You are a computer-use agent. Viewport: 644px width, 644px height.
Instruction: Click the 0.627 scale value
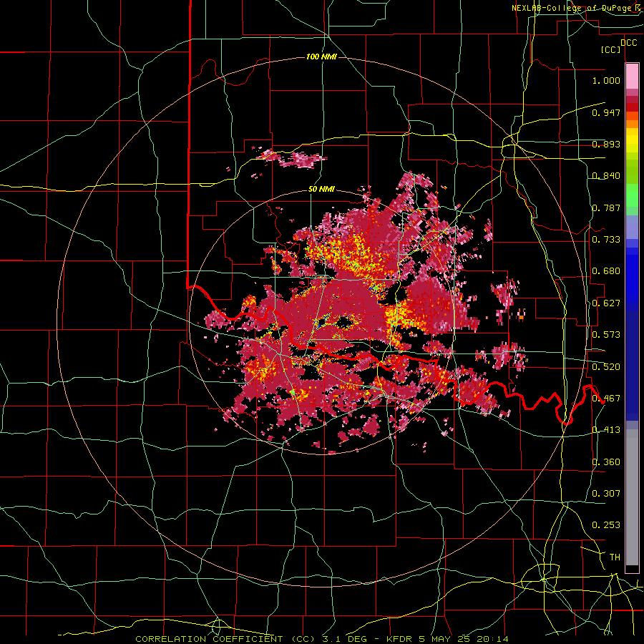click(x=606, y=303)
